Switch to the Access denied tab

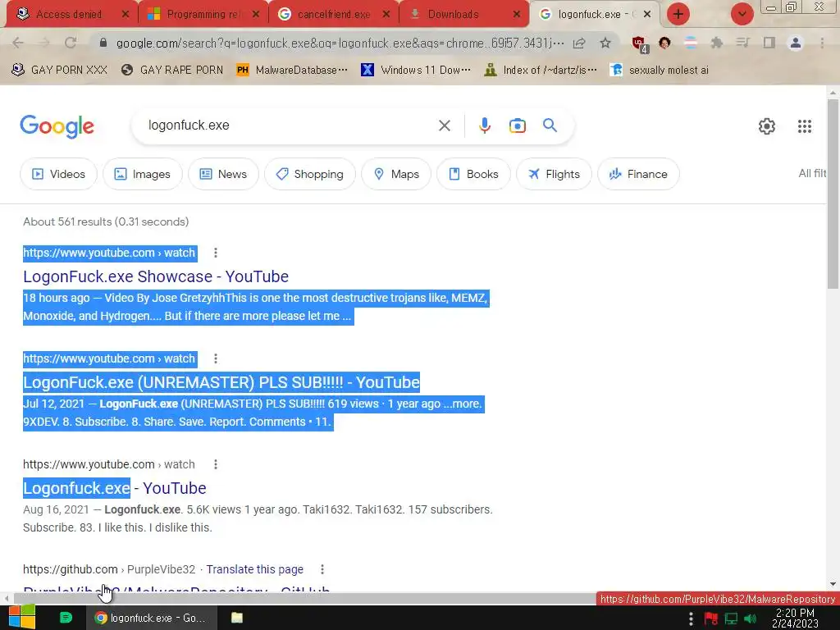coord(69,15)
